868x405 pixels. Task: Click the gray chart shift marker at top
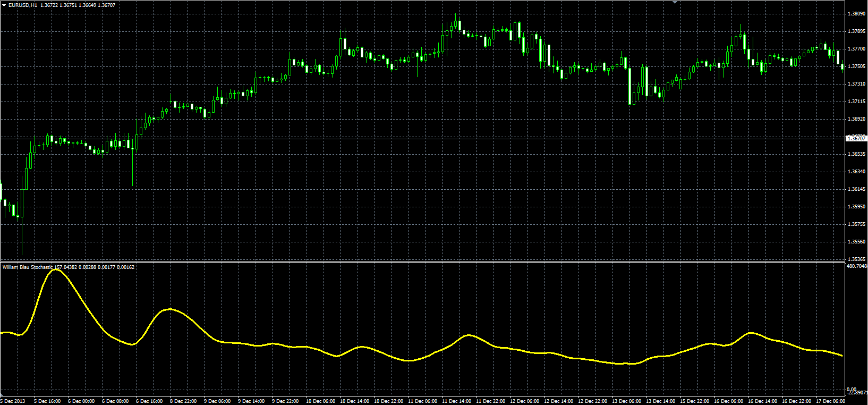(675, 2)
